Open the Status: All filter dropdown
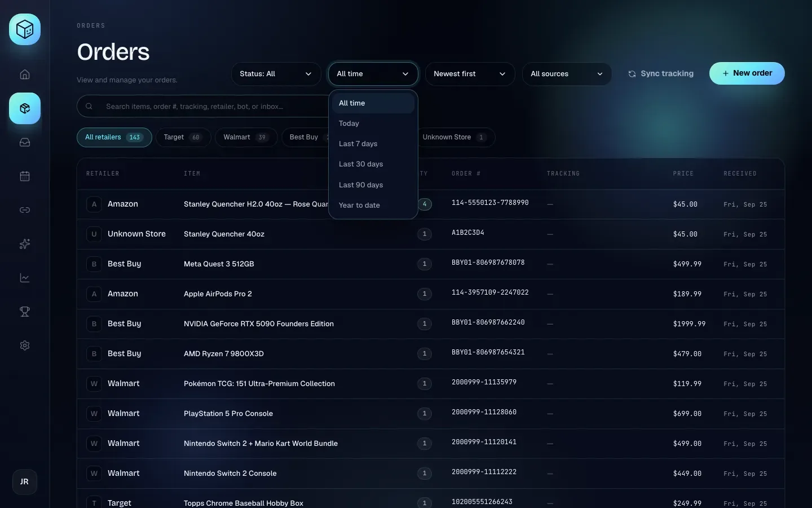 (x=276, y=74)
